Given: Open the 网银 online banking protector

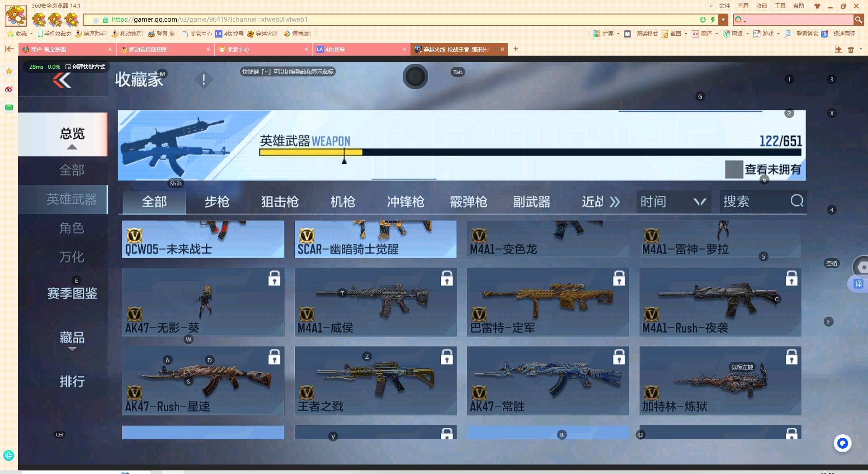Looking at the screenshot, I should [x=736, y=33].
